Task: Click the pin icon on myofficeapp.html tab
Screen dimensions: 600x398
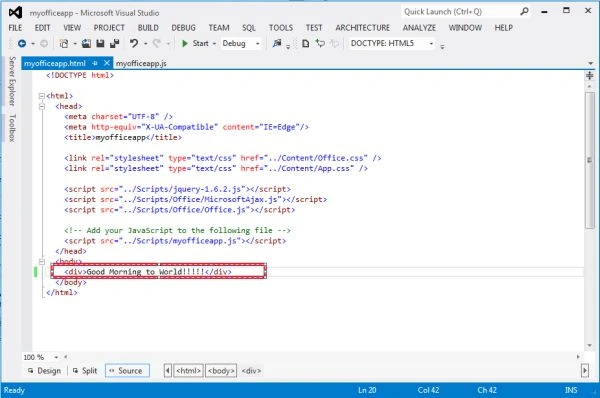Action: pyautogui.click(x=95, y=63)
